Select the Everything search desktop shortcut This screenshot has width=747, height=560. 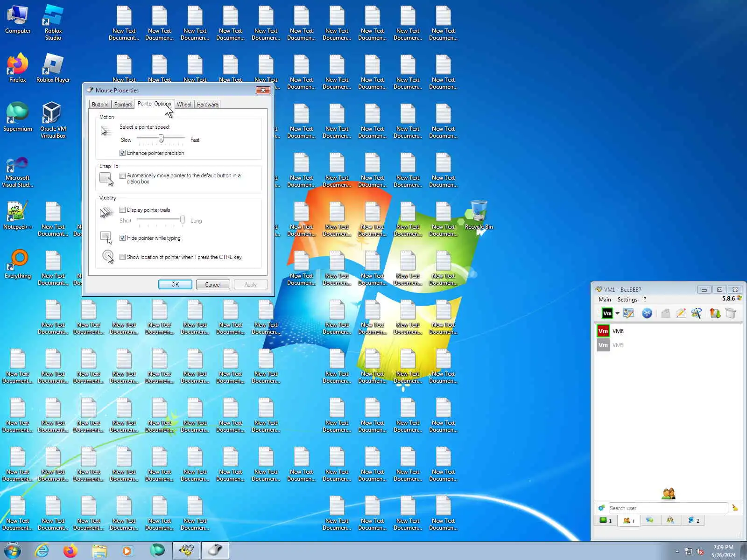click(x=18, y=265)
